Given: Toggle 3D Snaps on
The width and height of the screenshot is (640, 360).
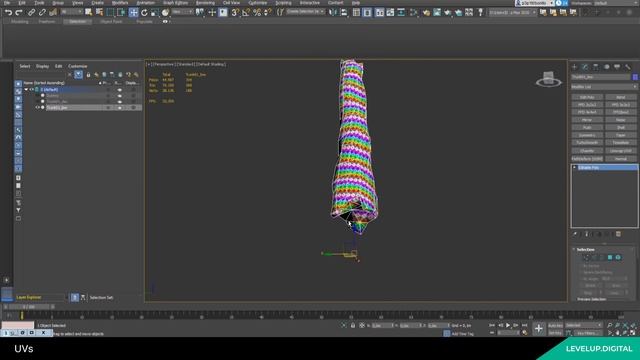Looking at the screenshot, I should coord(236,13).
